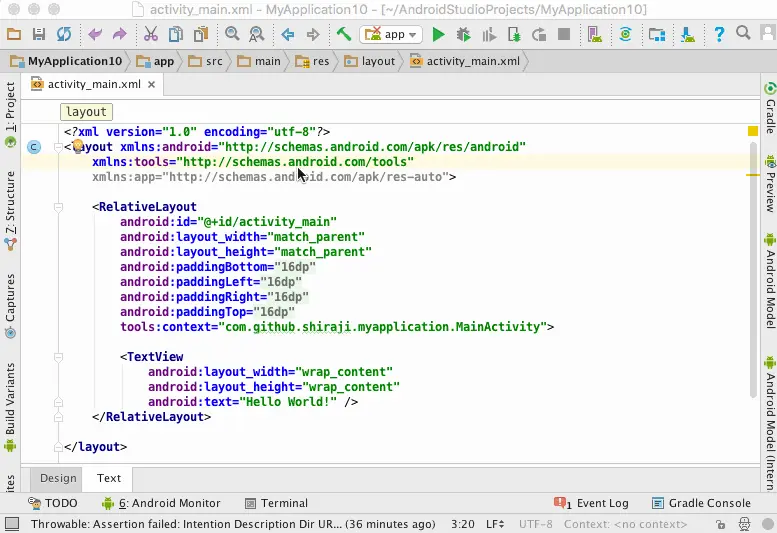The height and width of the screenshot is (533, 777).
Task: Open SDK Manager download icon
Action: tap(688, 34)
